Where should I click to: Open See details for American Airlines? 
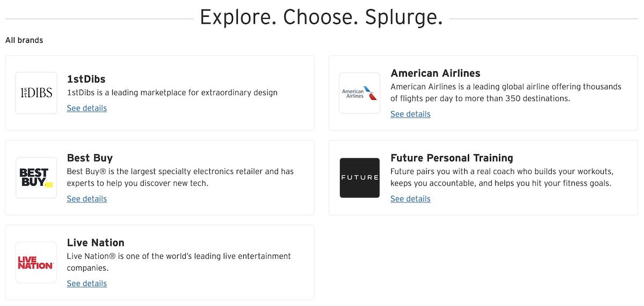point(411,114)
